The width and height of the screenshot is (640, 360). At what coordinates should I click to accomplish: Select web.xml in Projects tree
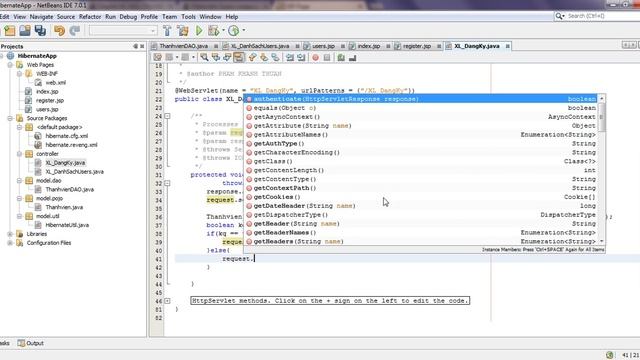tap(56, 82)
